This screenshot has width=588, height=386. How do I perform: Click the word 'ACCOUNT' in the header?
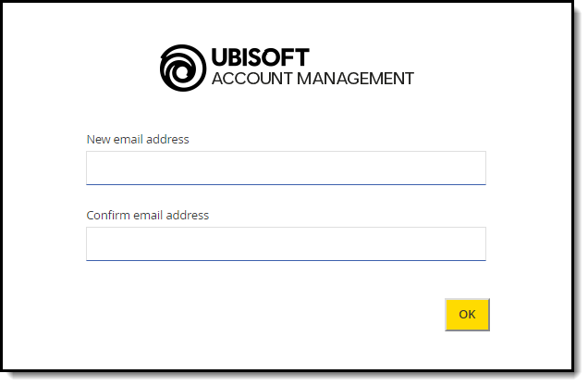[x=252, y=79]
